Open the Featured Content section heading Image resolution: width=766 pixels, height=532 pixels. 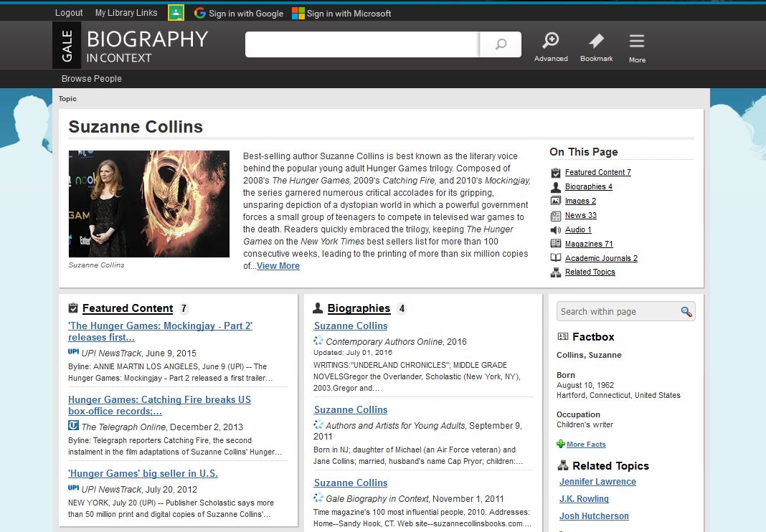tap(128, 308)
